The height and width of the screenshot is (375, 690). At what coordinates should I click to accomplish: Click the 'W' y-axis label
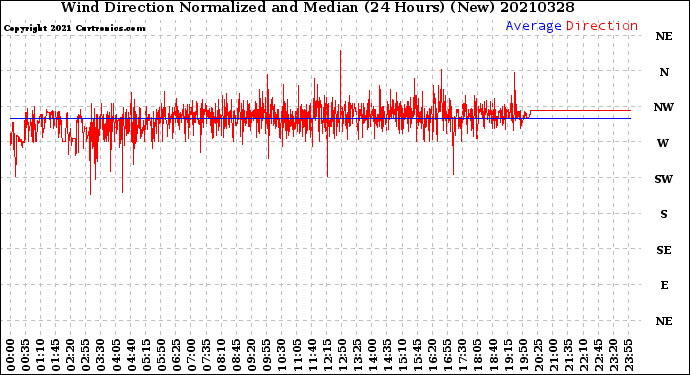point(663,143)
